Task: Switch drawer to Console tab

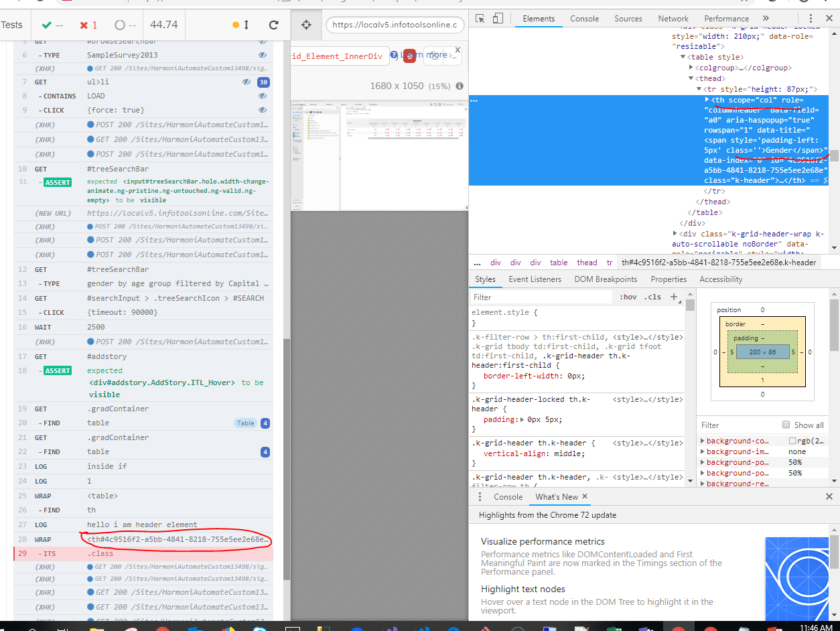Action: (x=508, y=497)
